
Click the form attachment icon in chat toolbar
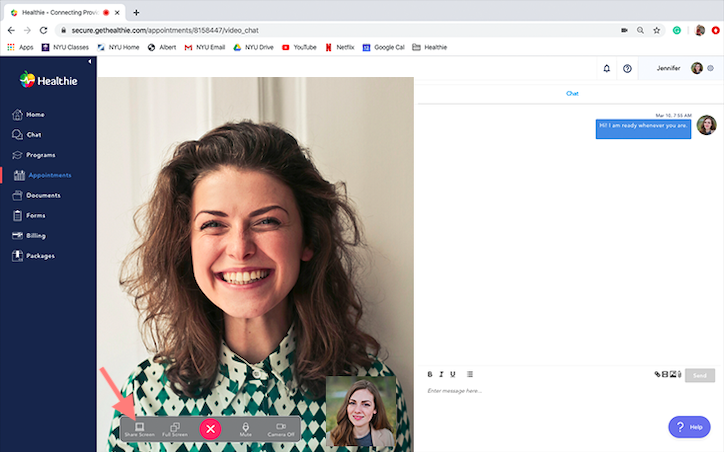[x=665, y=374]
